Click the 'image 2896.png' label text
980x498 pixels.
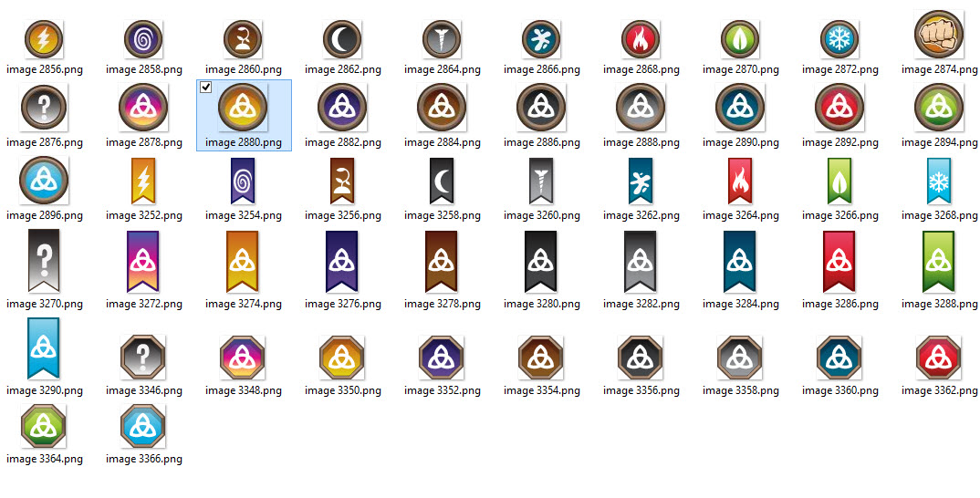[45, 215]
